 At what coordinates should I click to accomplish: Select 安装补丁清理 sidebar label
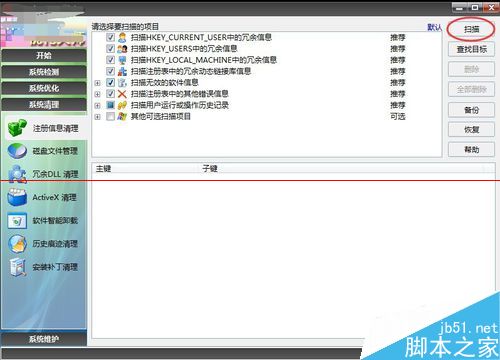pos(55,267)
